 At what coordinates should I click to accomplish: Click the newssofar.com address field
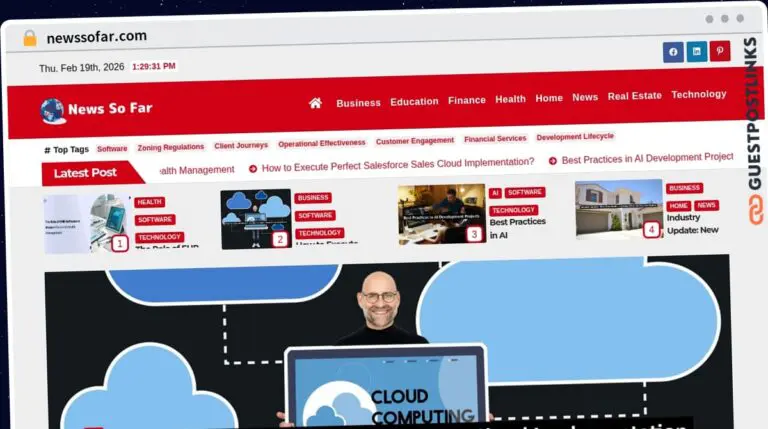tap(96, 37)
